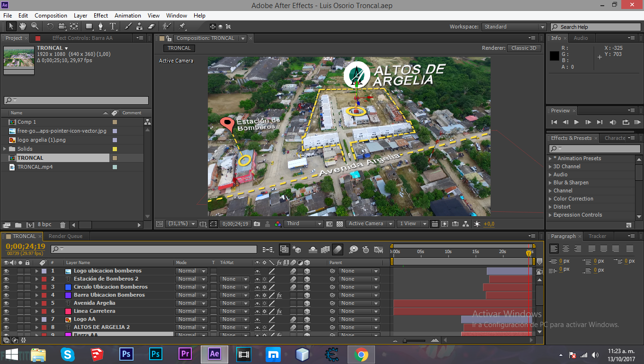Expand Avenida Argelia layer properties
The width and height of the screenshot is (644, 364).
coord(36,303)
